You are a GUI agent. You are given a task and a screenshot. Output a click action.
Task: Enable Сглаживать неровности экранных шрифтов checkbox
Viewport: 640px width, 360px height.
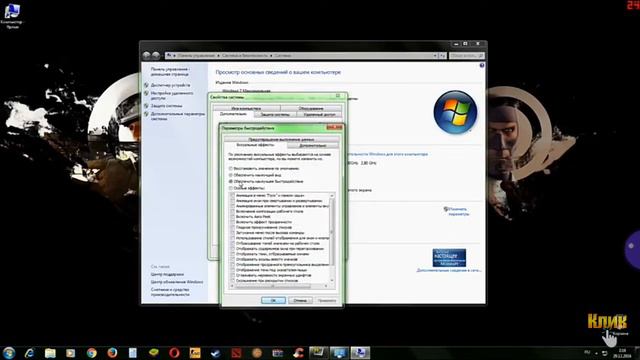[x=233, y=275]
